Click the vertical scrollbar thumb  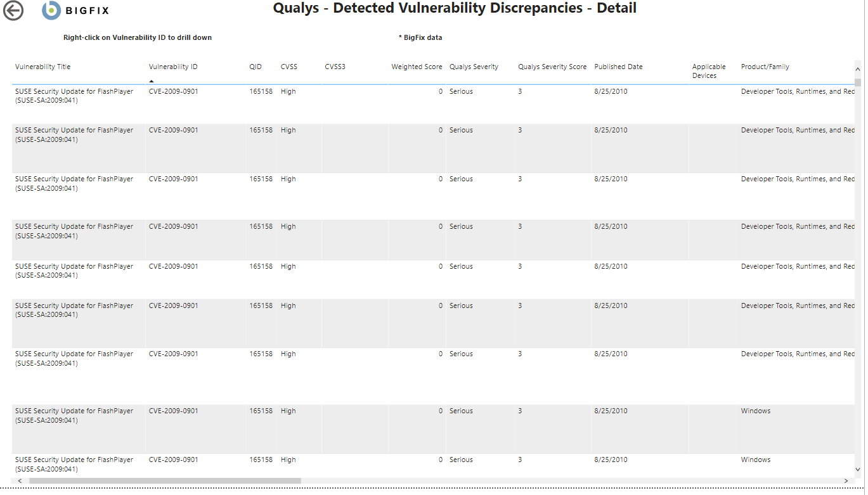point(858,82)
